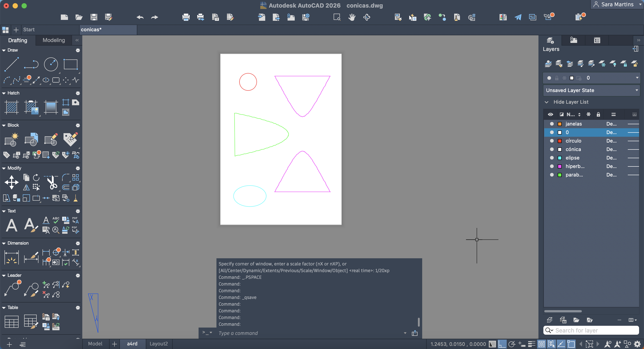The width and height of the screenshot is (644, 349).
Task: Click the Plot printer icon
Action: tap(186, 17)
